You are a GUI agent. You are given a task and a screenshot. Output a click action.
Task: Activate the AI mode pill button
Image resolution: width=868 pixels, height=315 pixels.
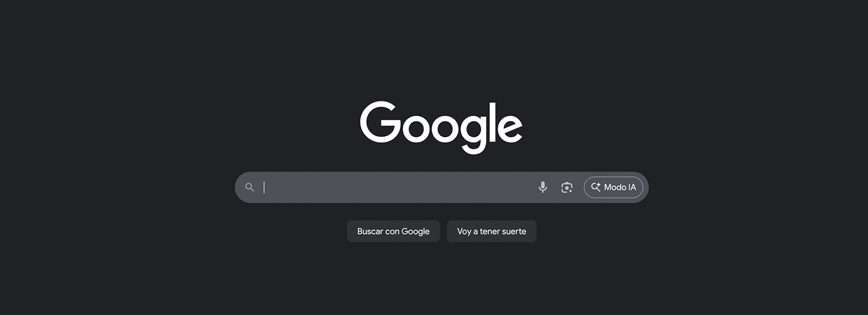click(x=613, y=187)
